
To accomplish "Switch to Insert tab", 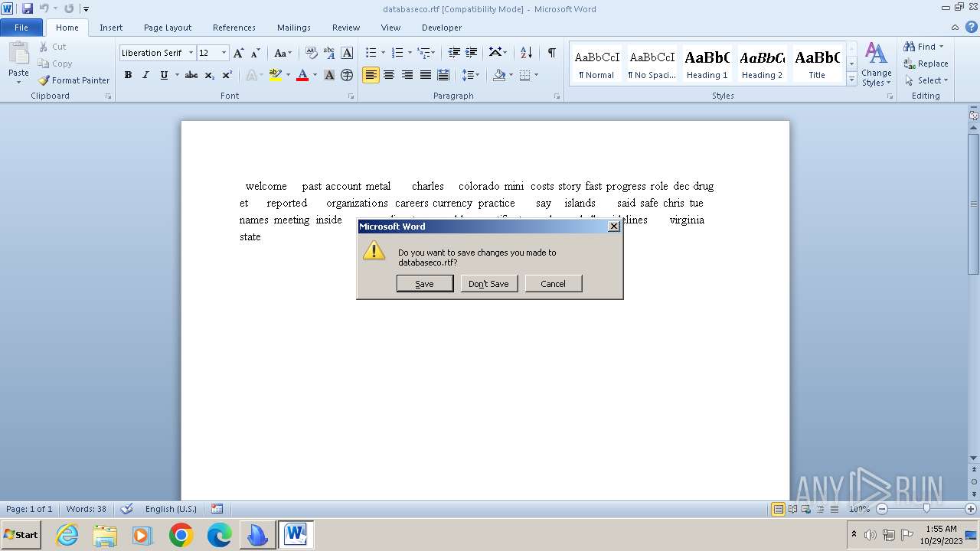I will pyautogui.click(x=111, y=28).
